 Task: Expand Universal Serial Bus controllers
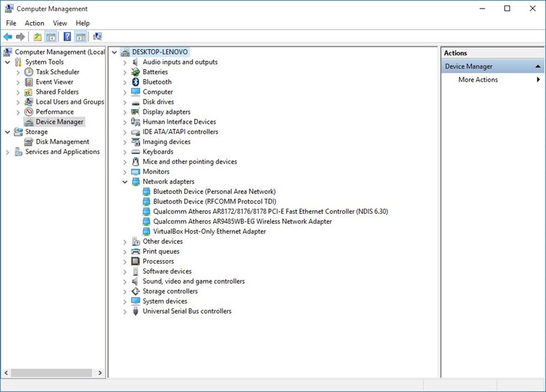coord(125,311)
